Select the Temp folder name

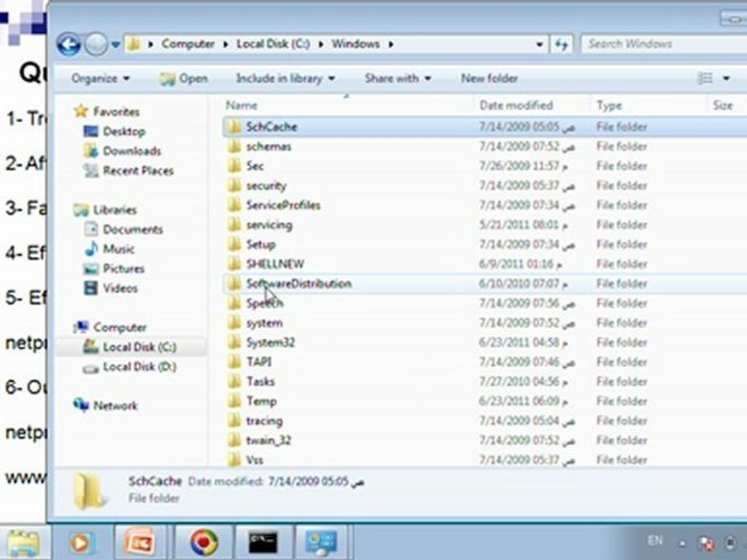coord(261,401)
